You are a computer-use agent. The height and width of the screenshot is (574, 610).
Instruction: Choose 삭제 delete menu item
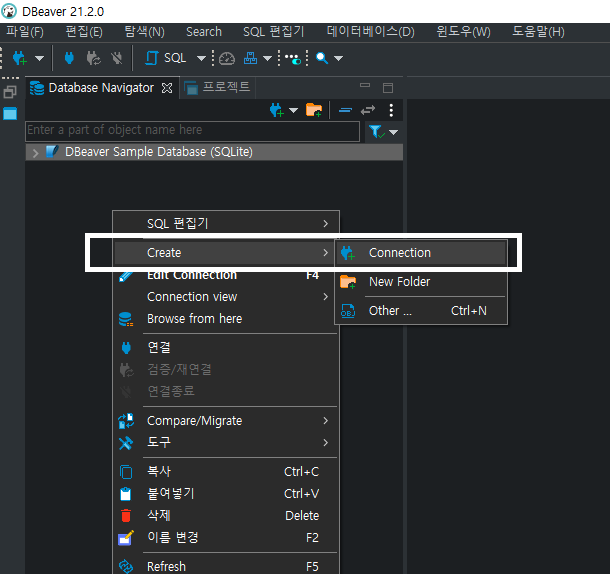point(226,516)
